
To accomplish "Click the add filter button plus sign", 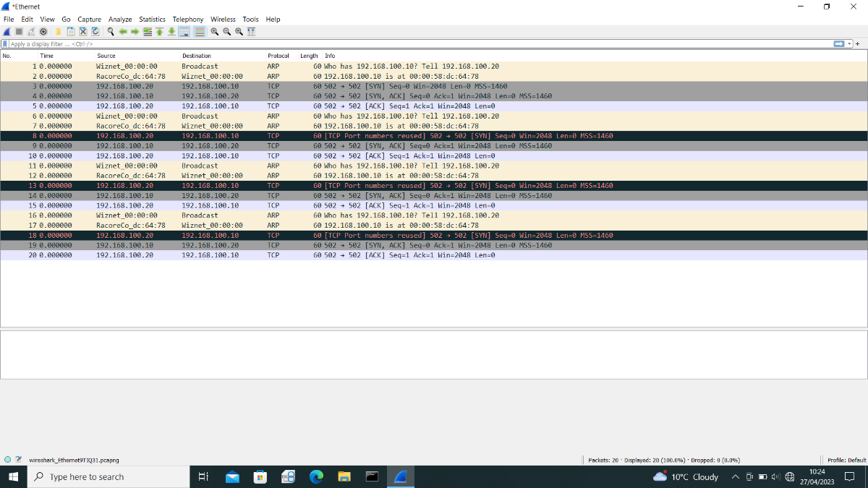I will pyautogui.click(x=858, y=44).
